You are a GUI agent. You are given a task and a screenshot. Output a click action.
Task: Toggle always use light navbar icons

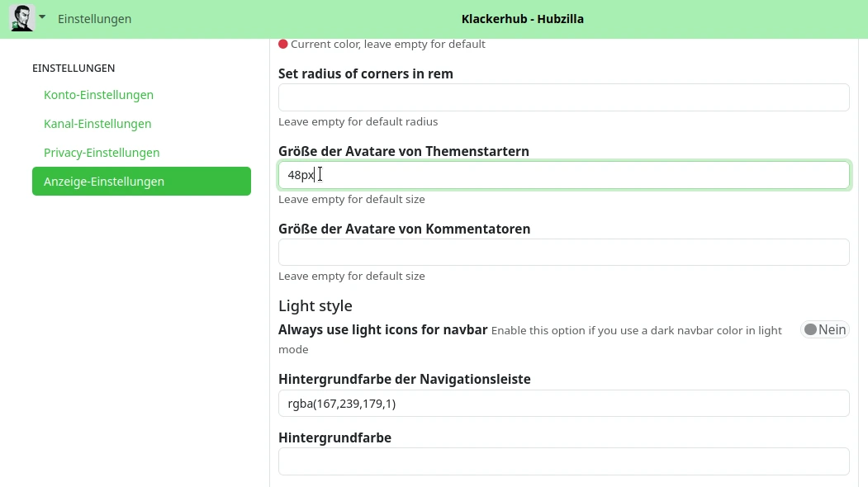[824, 330]
